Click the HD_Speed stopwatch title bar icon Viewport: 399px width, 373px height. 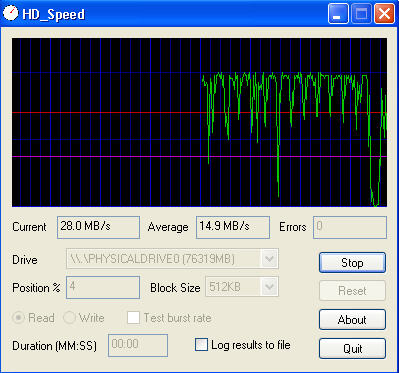[x=11, y=13]
